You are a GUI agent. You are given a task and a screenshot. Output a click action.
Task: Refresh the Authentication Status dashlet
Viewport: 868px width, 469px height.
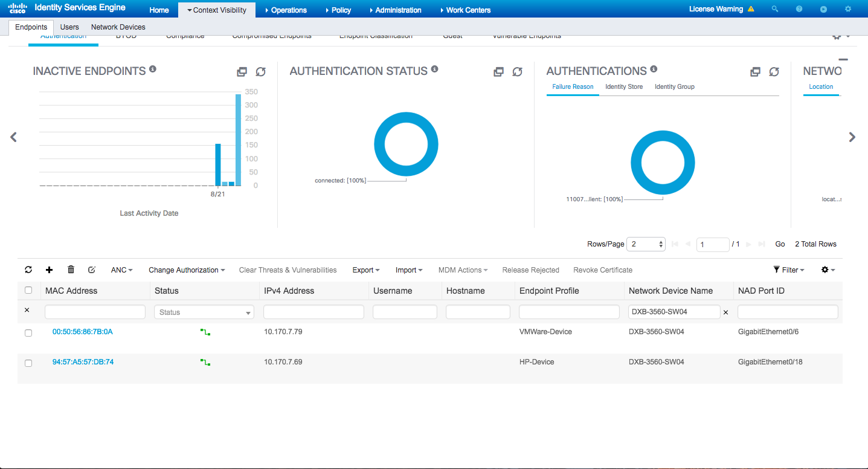coord(517,72)
